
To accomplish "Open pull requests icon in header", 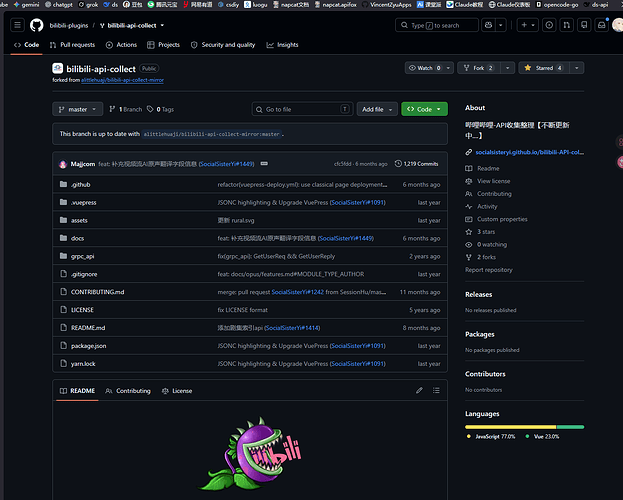I will pyautogui.click(x=567, y=25).
